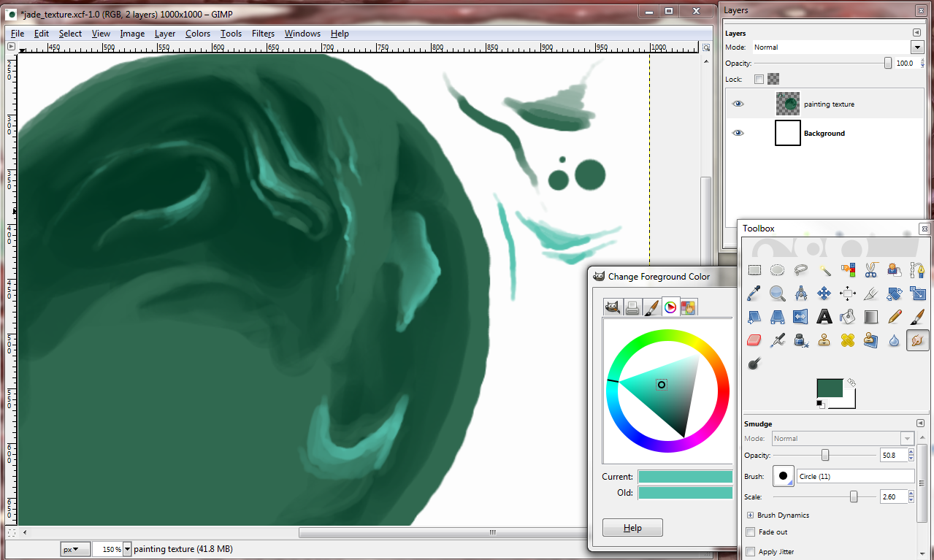Screen dimensions: 934x560
Task: Click the foreground color swatch in Toolbox
Action: (830, 388)
